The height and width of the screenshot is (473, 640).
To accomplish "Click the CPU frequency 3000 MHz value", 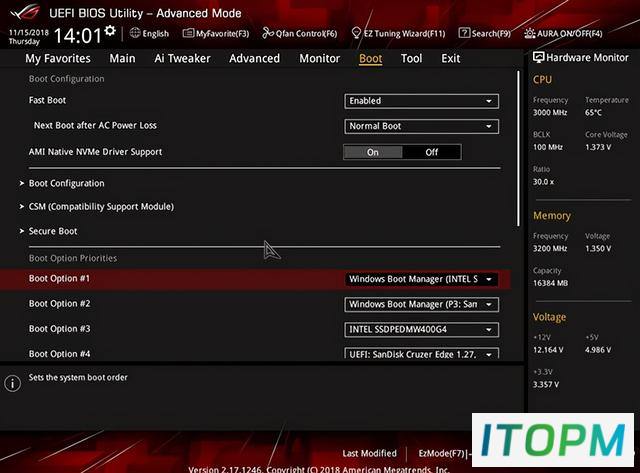I will 550,112.
